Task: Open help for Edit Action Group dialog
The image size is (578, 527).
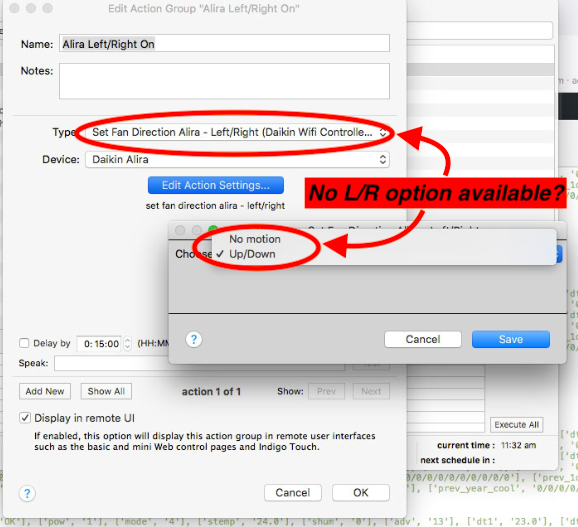Action: 27,493
